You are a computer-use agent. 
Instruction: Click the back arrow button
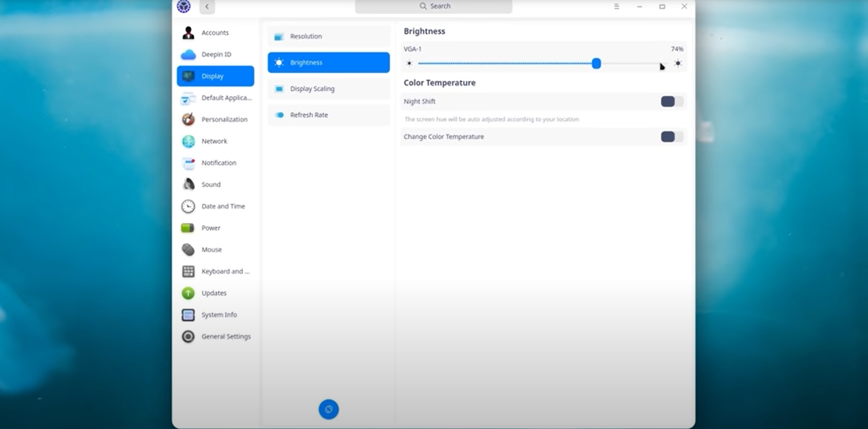coord(207,7)
